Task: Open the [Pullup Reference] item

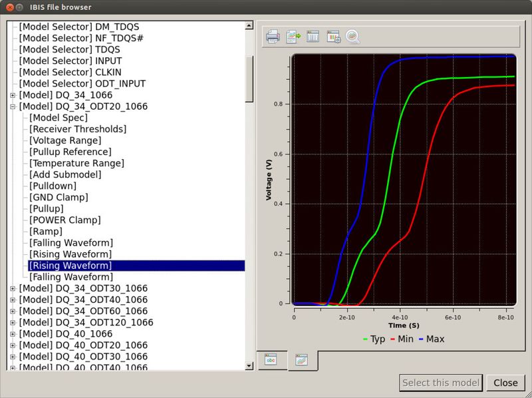Action: (x=70, y=152)
